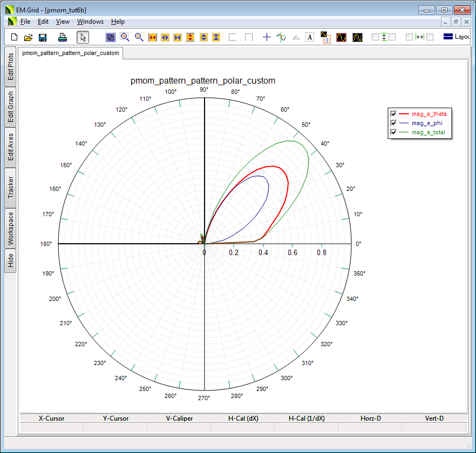This screenshot has height=453, width=476.
Task: Expand the Edit Axes side panel
Action: pyautogui.click(x=10, y=147)
